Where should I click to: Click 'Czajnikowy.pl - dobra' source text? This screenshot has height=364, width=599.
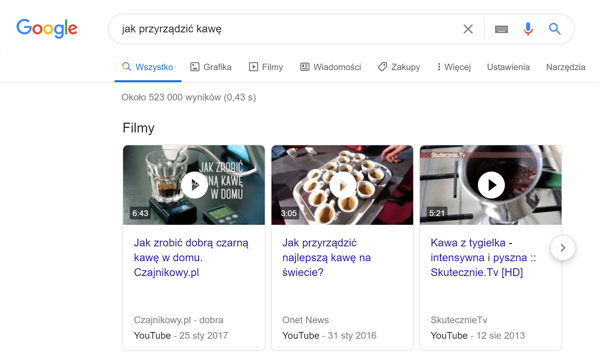(x=178, y=320)
